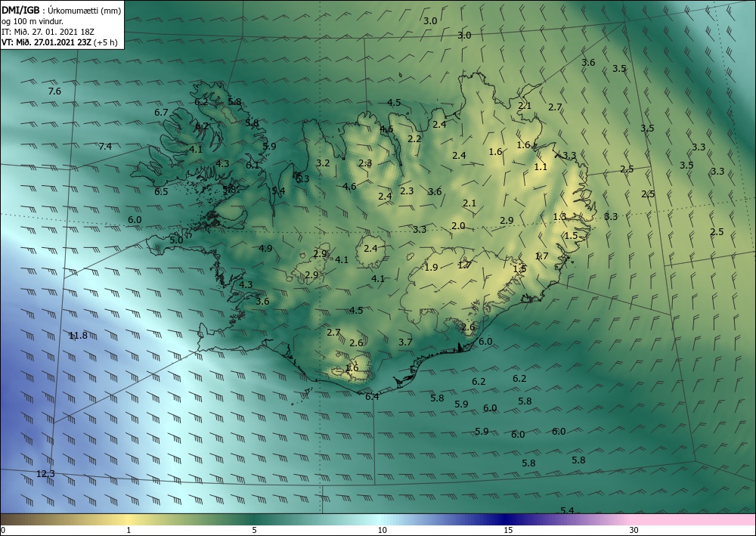Click the 7.4 precipitable water value
The height and width of the screenshot is (536, 756).
click(105, 146)
